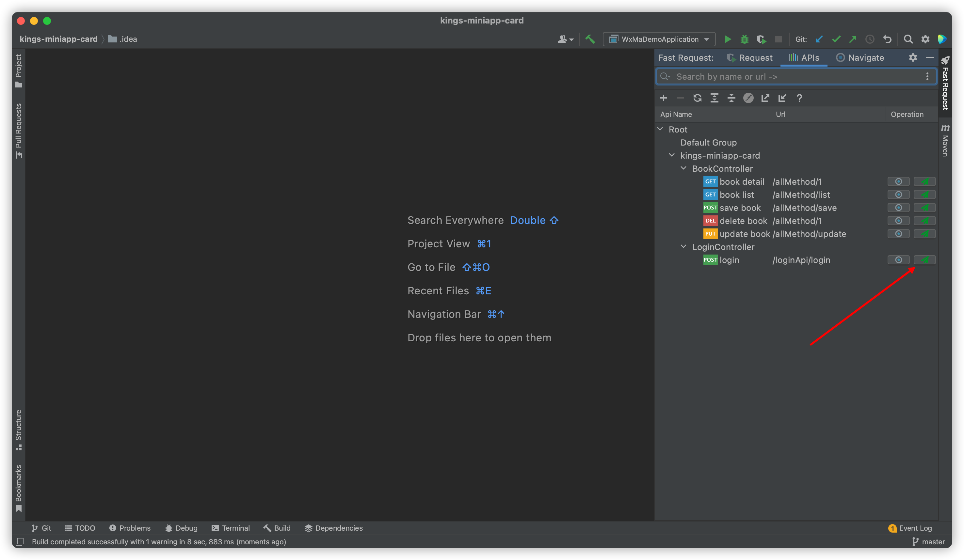The image size is (964, 560).
Task: Refresh the APIs list
Action: [x=697, y=98]
